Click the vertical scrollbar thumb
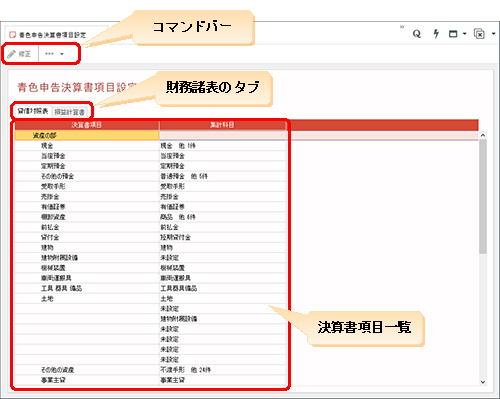Screen dimensions: 500x399 pyautogui.click(x=483, y=197)
